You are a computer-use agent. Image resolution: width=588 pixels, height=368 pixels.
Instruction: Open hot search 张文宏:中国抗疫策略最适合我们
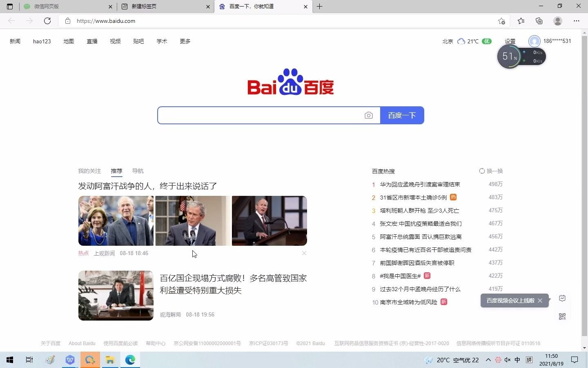(421, 224)
